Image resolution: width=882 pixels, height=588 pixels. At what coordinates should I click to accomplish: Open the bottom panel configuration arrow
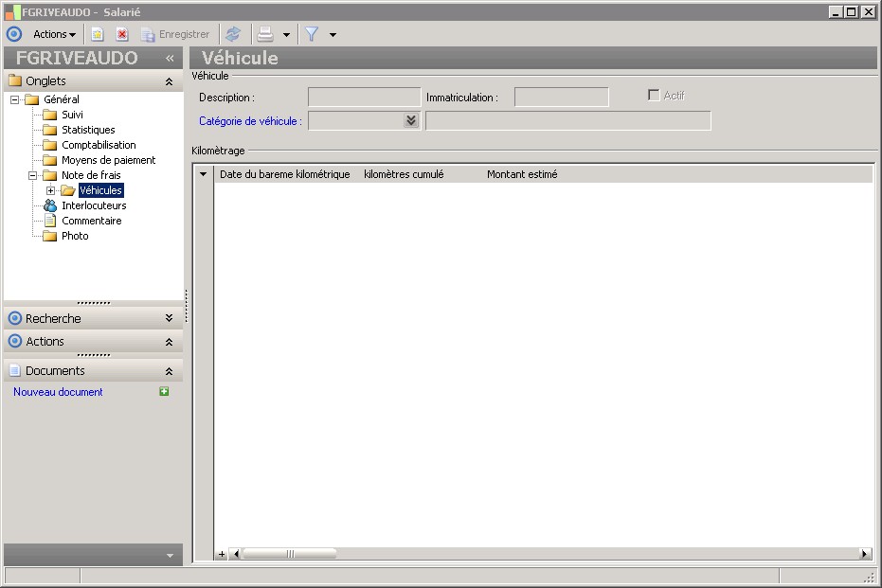tap(170, 556)
